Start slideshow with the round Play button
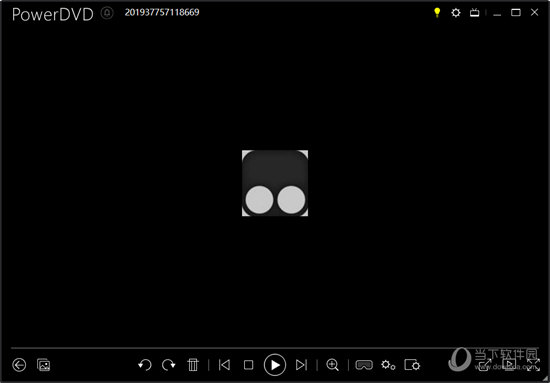 [275, 365]
